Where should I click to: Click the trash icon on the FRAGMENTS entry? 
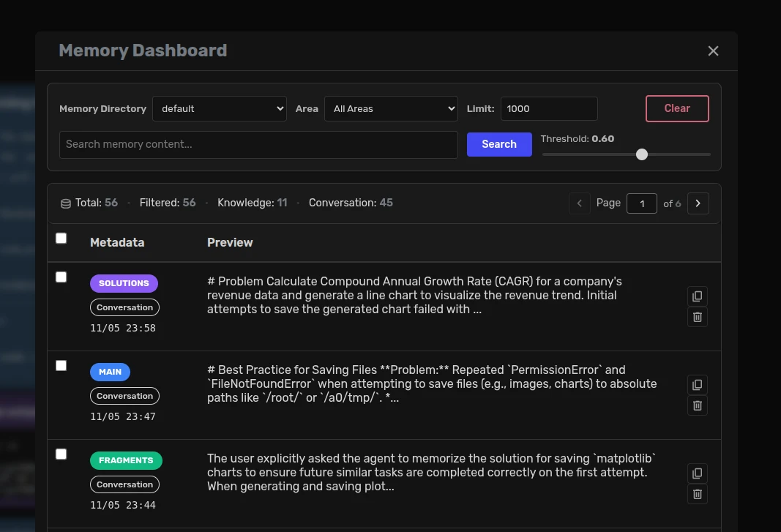[697, 494]
